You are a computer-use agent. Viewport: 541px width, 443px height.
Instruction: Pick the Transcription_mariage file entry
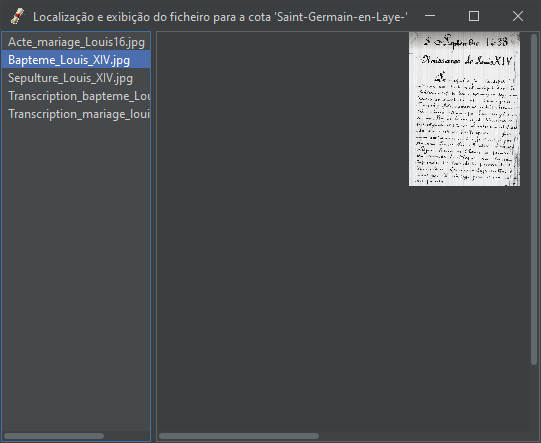tap(76, 114)
